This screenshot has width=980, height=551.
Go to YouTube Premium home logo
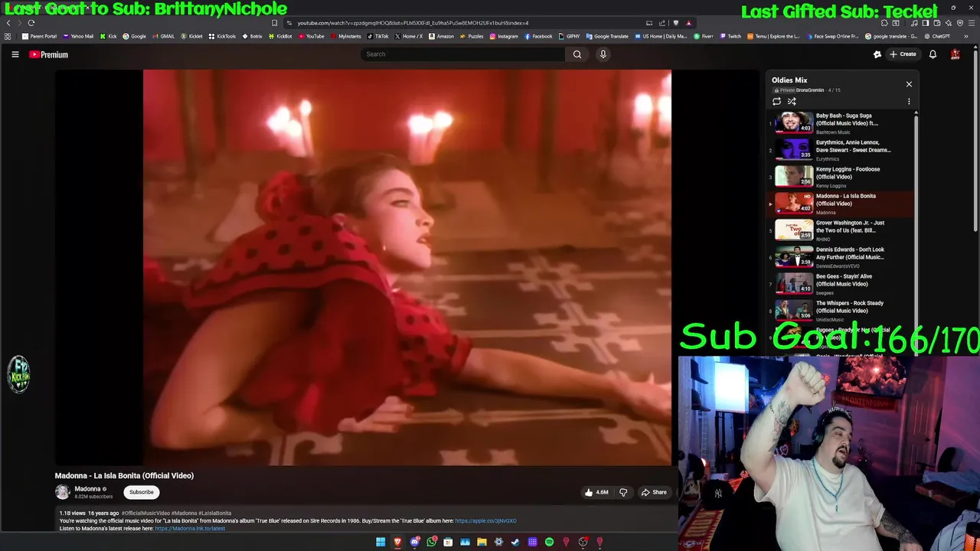tap(49, 54)
